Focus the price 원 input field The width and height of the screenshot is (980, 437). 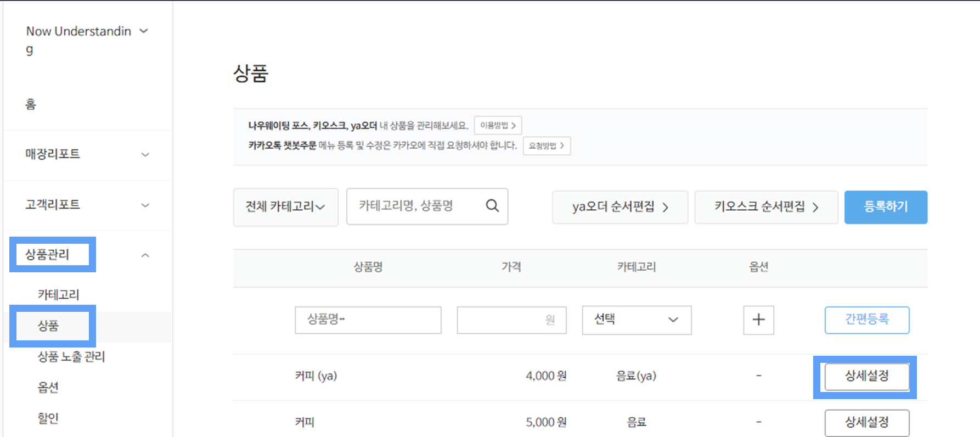511,320
